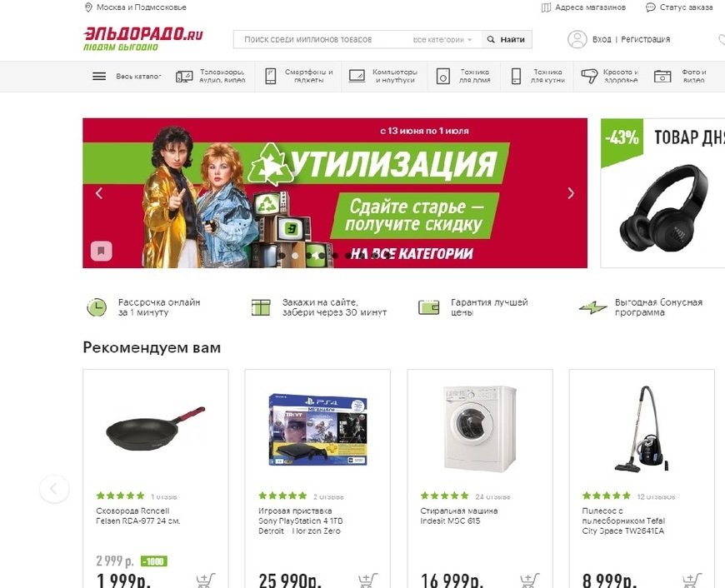The width and height of the screenshot is (725, 588).
Task: Click the pink bookmark icon on banner
Action: tap(101, 251)
